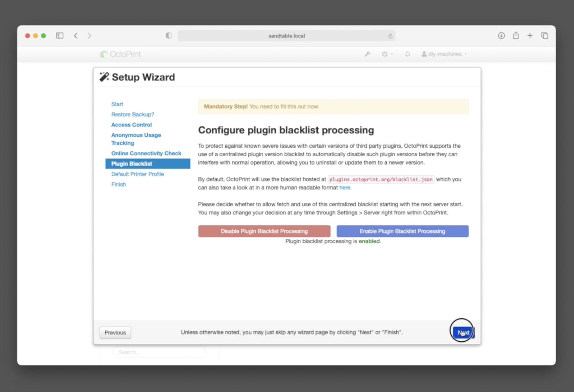Close the Safari window

coord(28,36)
